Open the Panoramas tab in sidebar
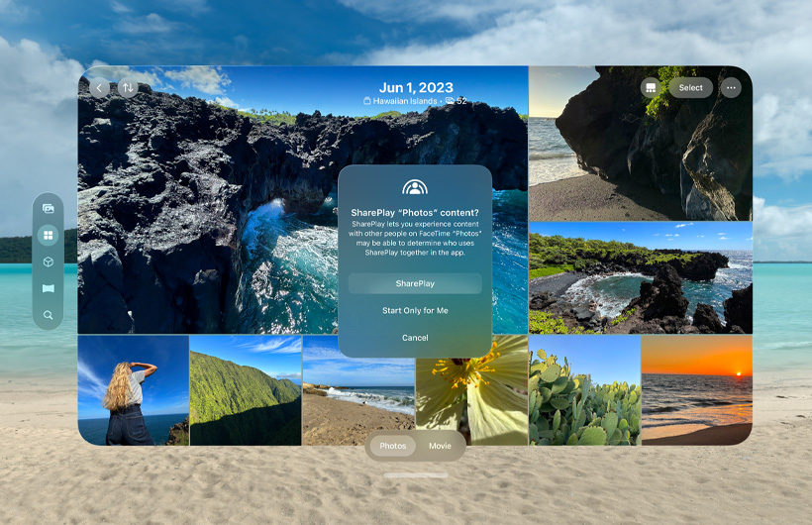The width and height of the screenshot is (812, 525). [x=48, y=289]
